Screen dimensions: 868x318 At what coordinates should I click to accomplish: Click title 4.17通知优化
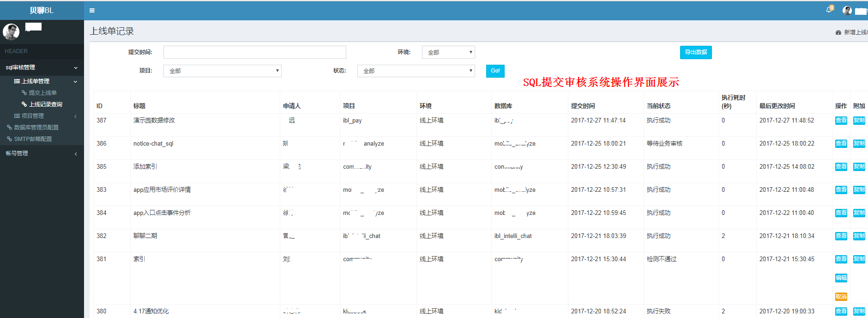(151, 311)
